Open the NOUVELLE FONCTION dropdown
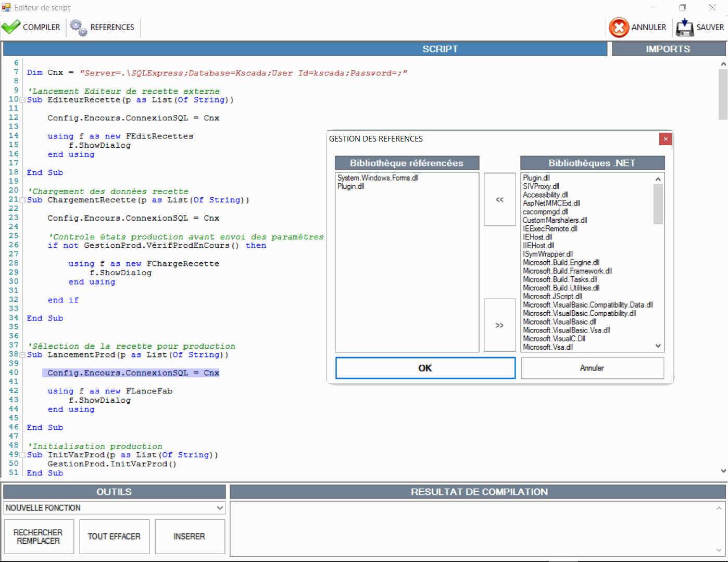 tap(220, 508)
